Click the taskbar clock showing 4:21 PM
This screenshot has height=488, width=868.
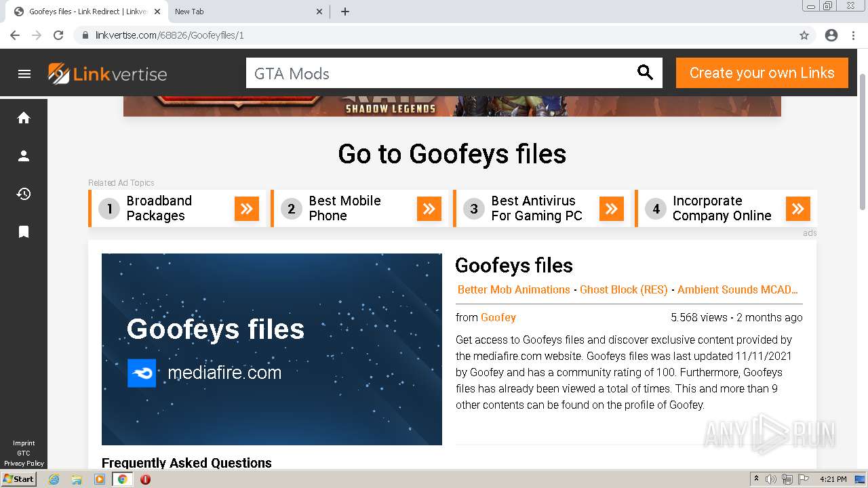point(833,479)
